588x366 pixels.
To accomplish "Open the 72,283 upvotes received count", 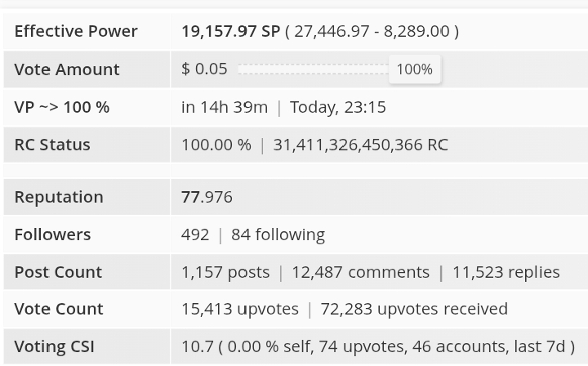I will (x=414, y=309).
